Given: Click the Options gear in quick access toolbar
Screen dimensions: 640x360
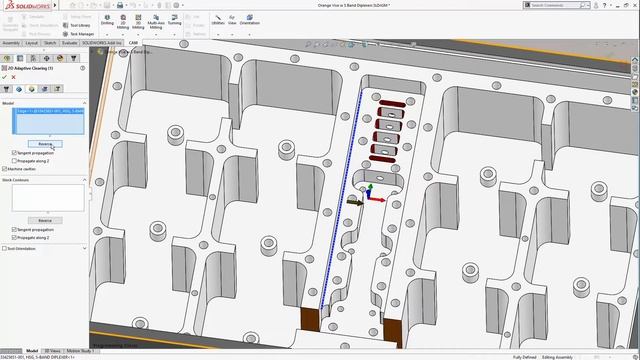Looking at the screenshot, I should [176, 5].
